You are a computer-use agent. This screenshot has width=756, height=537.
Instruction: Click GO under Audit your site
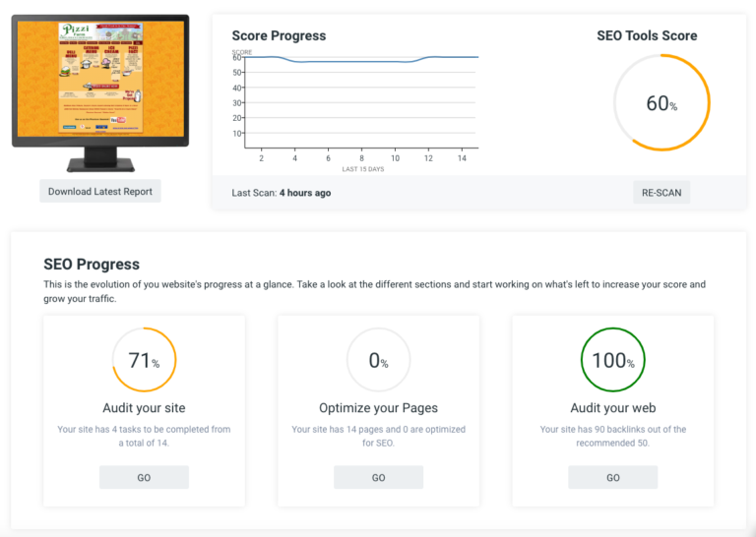[144, 477]
